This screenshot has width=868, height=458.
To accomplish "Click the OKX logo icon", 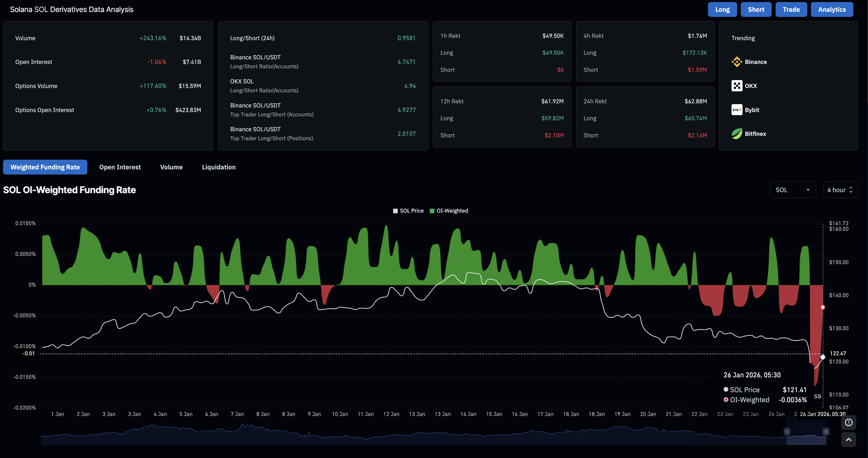I will 737,86.
